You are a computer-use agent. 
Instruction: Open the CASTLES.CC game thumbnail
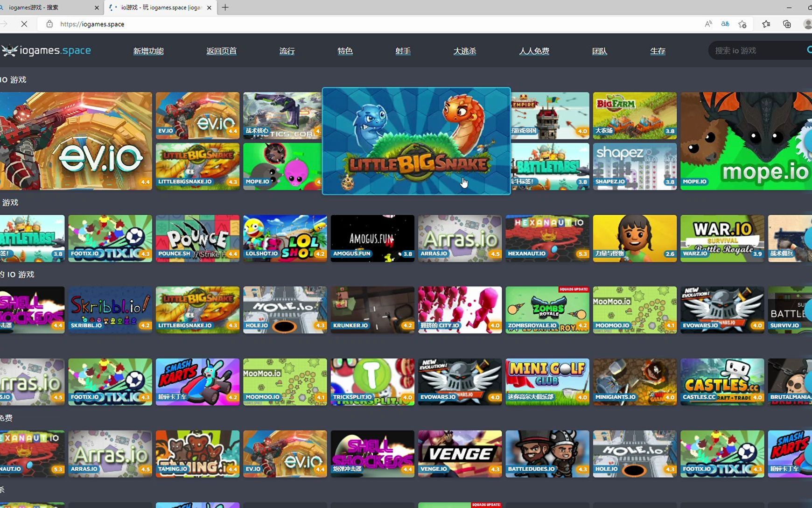722,382
